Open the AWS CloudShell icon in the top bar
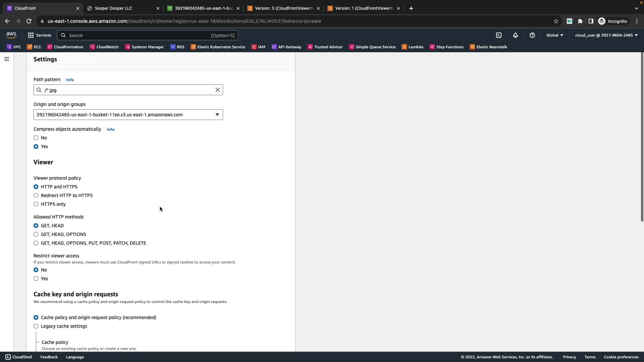Image resolution: width=644 pixels, height=362 pixels. pos(499,35)
